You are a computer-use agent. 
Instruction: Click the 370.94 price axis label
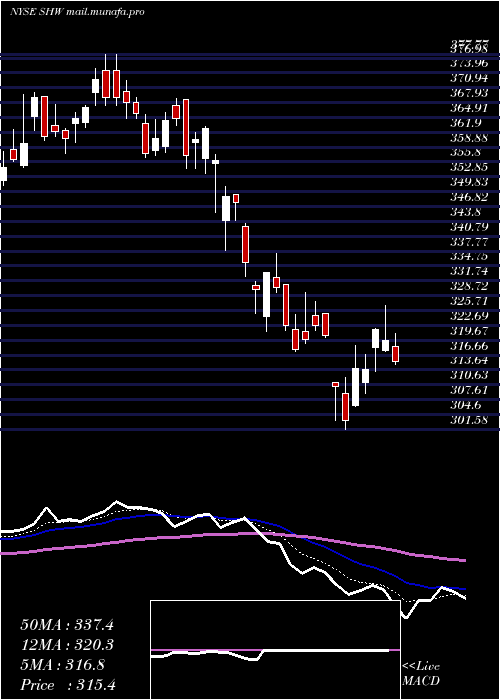click(469, 79)
